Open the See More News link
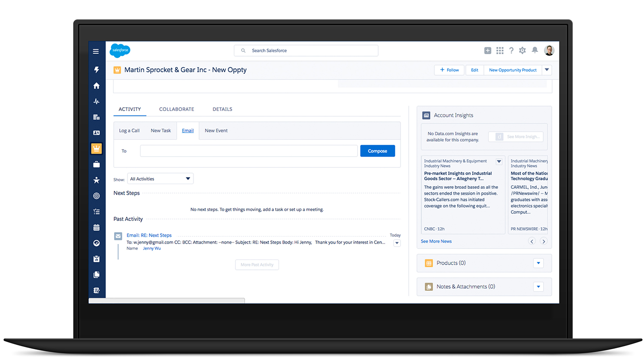The height and width of the screenshot is (362, 644). point(436,241)
